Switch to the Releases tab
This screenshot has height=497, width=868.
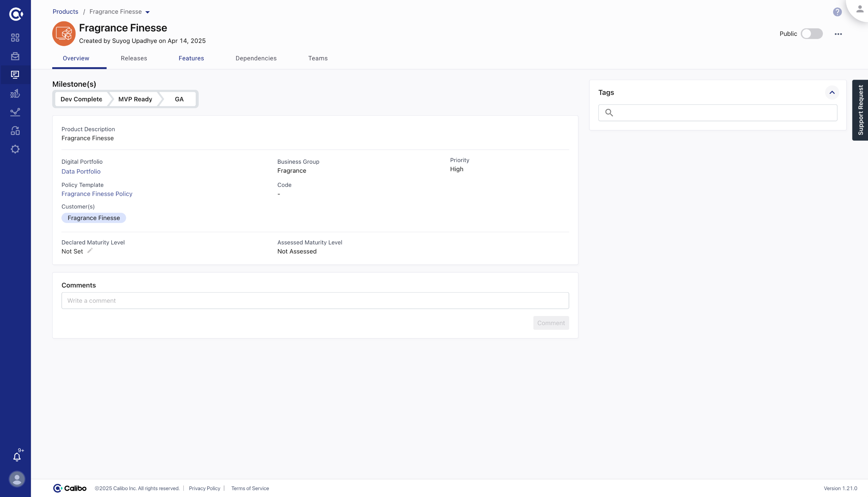(x=134, y=58)
